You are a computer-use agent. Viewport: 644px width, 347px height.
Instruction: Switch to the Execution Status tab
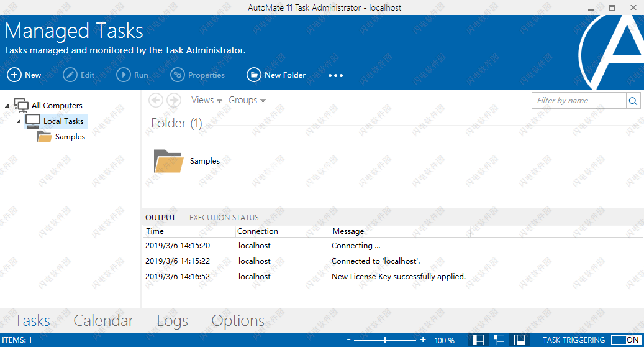pos(224,218)
